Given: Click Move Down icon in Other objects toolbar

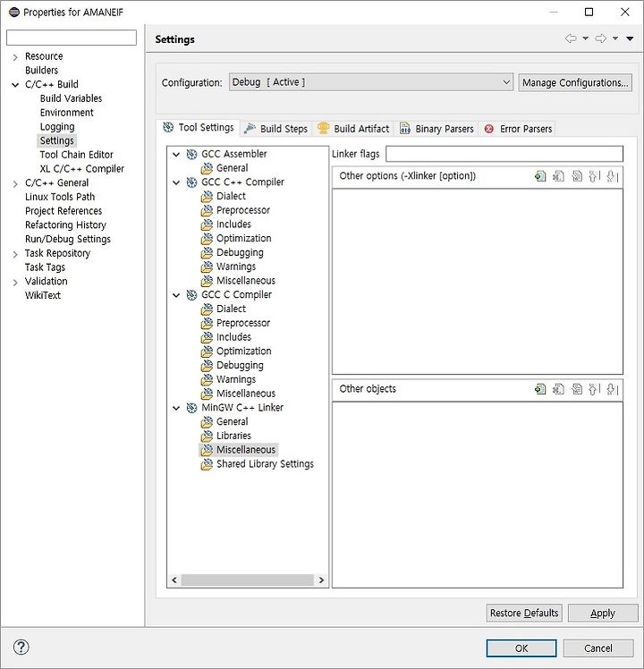Looking at the screenshot, I should tap(613, 389).
